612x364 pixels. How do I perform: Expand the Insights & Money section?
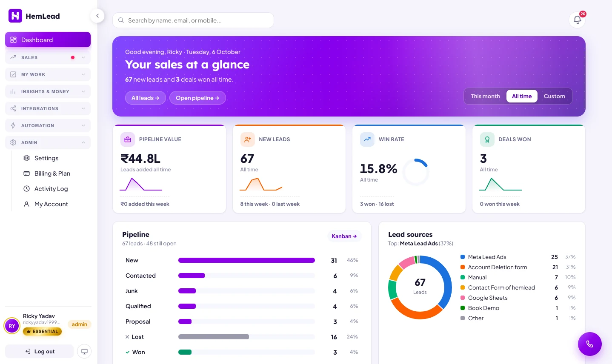48,91
